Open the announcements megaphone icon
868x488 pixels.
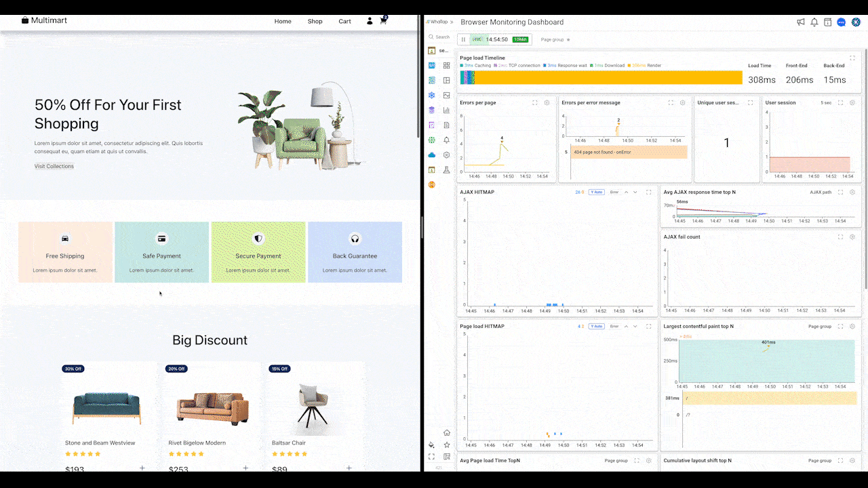tap(801, 22)
